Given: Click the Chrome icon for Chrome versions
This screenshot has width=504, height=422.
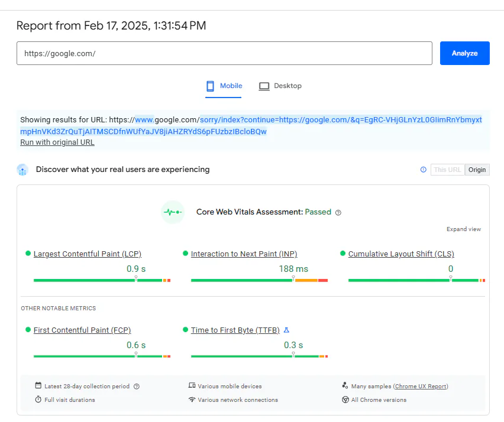Looking at the screenshot, I should 345,400.
